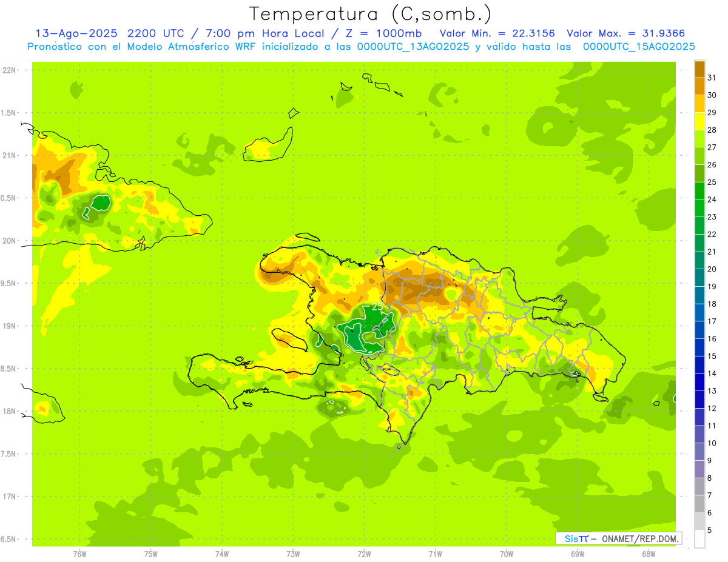Image resolution: width=728 pixels, height=562 pixels.
Task: Click the legend value label '28'
Action: click(712, 130)
